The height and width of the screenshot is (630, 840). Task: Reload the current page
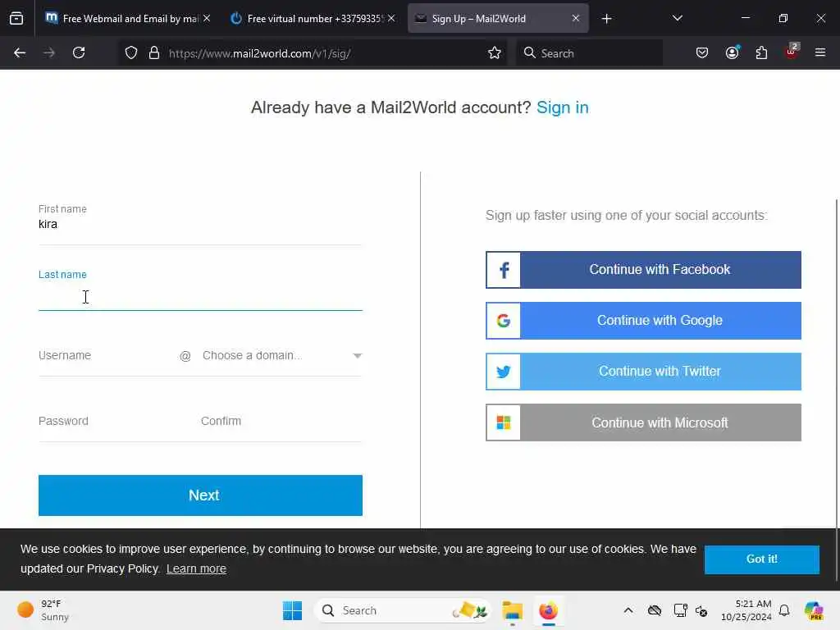click(79, 52)
